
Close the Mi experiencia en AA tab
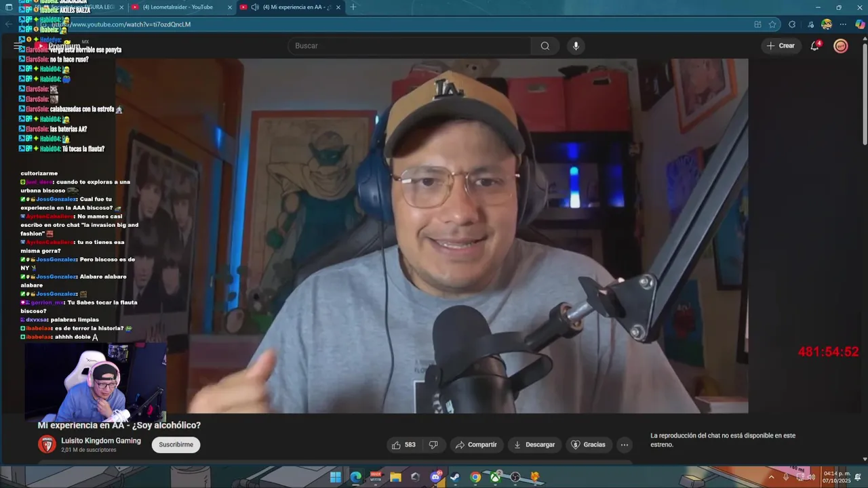pyautogui.click(x=339, y=7)
